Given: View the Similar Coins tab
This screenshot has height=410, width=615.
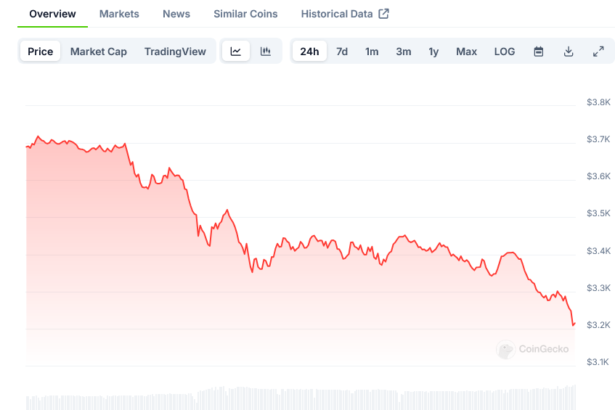Looking at the screenshot, I should (x=245, y=14).
